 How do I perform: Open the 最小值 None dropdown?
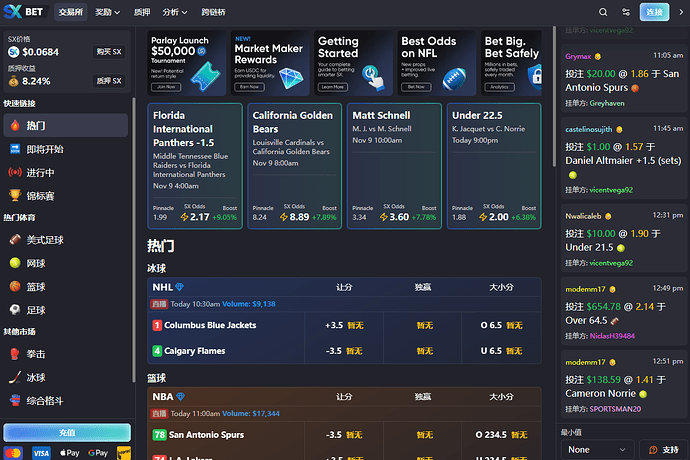pos(597,450)
